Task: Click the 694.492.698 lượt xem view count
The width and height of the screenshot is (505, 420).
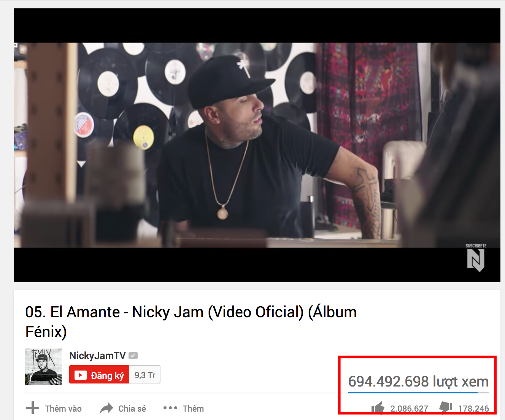Action: pos(418,382)
